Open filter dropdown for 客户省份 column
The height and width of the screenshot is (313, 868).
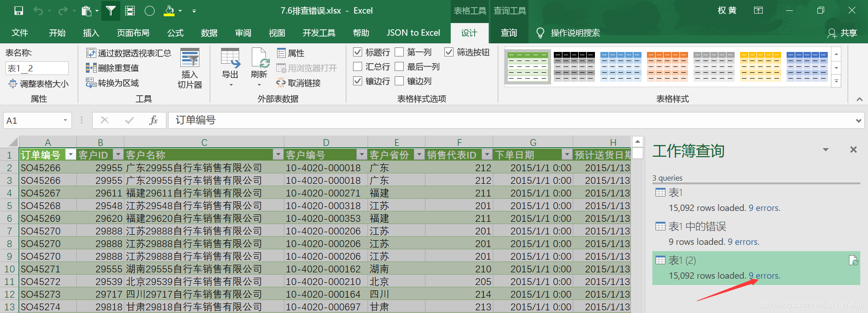419,155
